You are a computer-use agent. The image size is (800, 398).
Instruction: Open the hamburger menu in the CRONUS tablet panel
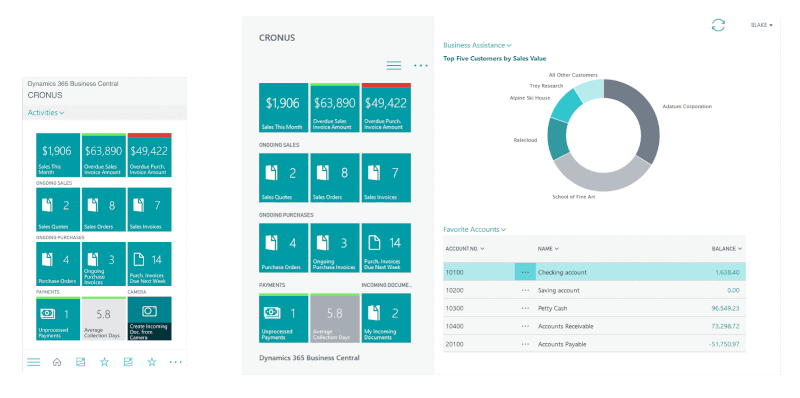[394, 65]
